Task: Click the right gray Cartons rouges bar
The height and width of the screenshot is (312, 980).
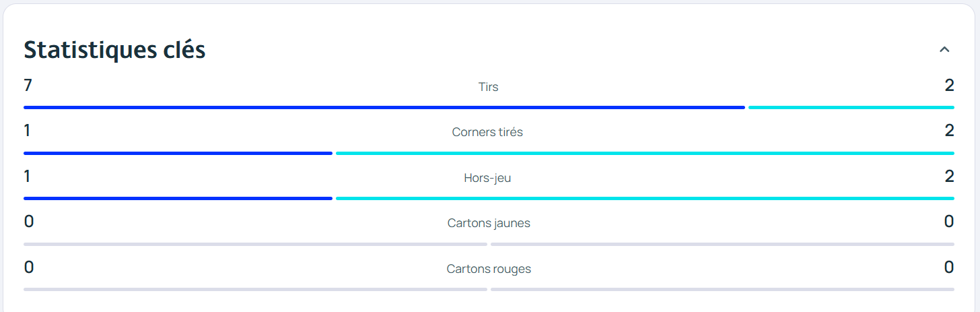Action: (x=722, y=289)
